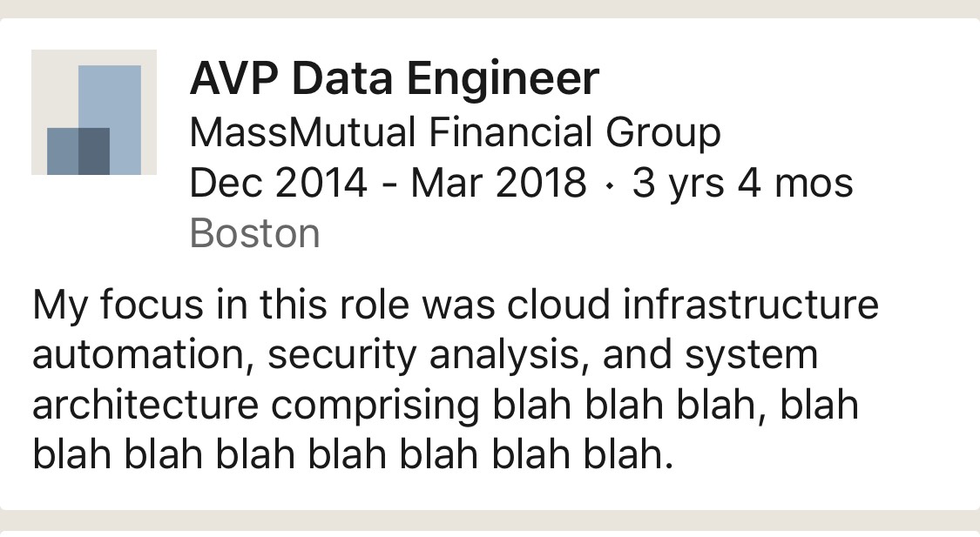Open the AVP Data Engineer title

[395, 78]
